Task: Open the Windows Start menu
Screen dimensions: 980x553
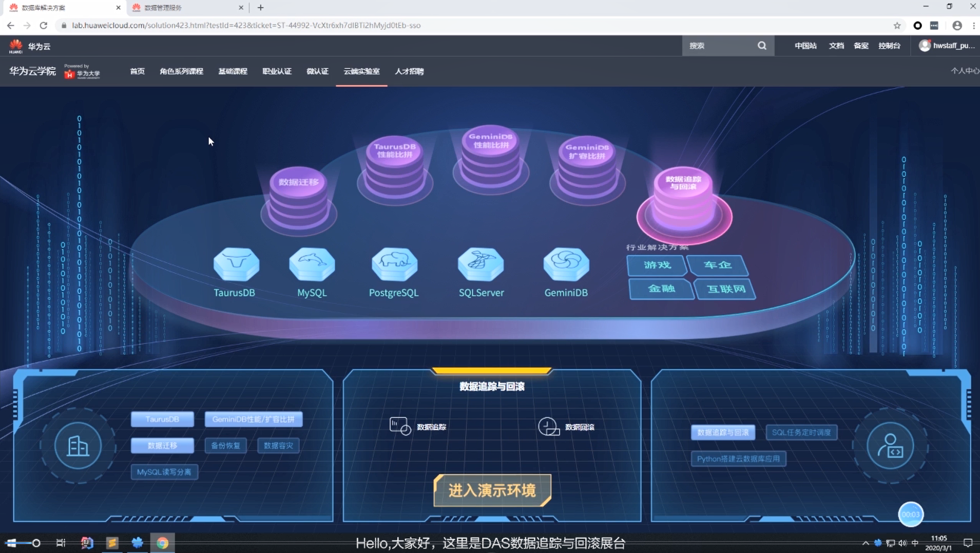Action: 11,543
